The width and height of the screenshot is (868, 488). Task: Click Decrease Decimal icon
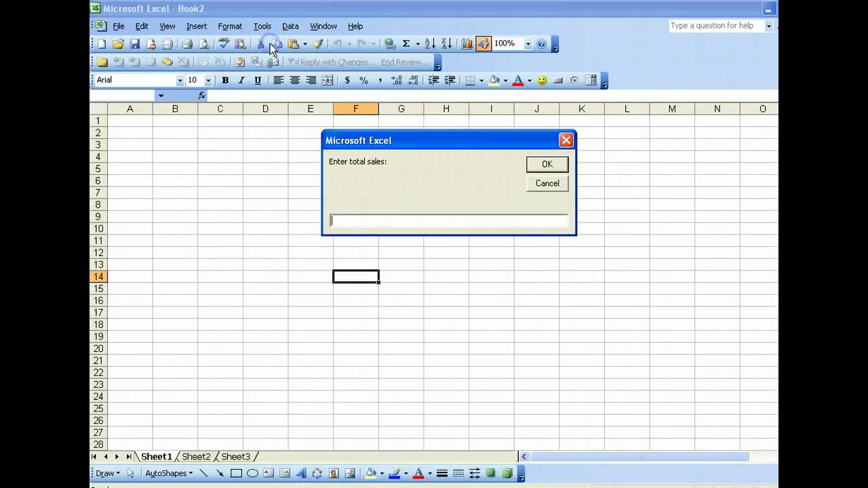point(413,80)
